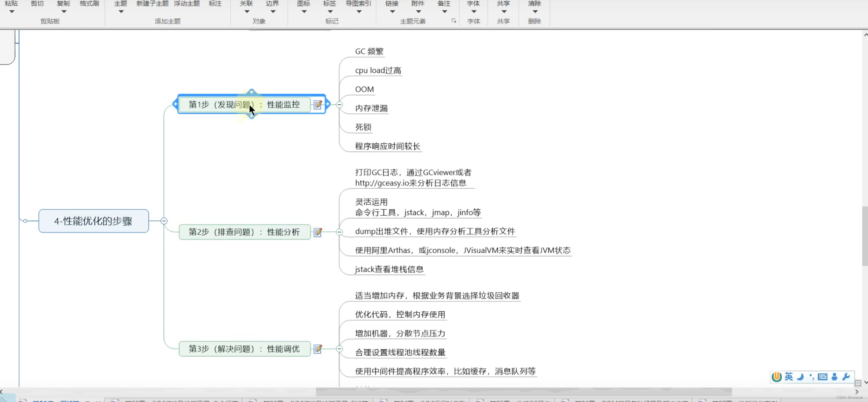868x402 pixels.
Task: Collapse subtopics of 第2步 性能分析
Action: click(x=339, y=232)
